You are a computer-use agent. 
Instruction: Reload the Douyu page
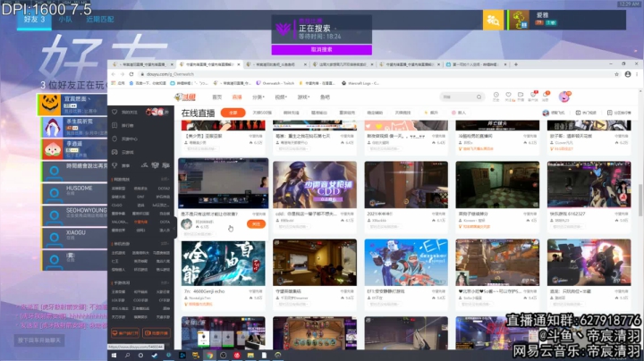click(131, 74)
